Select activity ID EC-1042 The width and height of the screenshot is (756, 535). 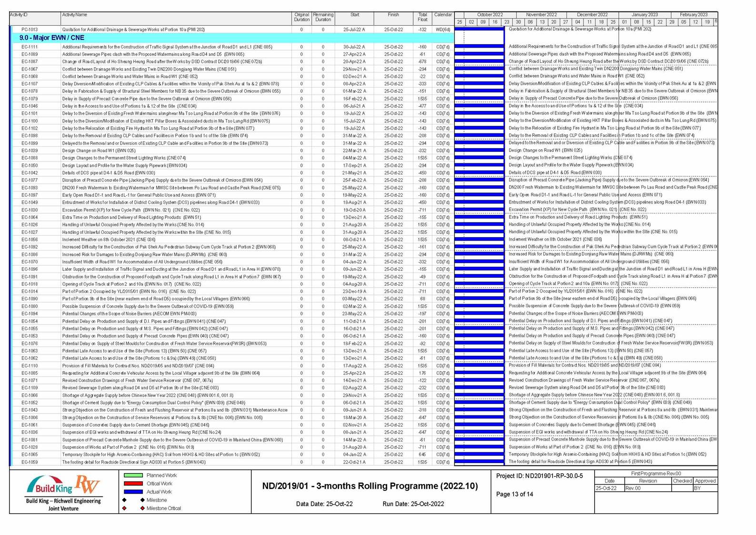tap(30, 173)
